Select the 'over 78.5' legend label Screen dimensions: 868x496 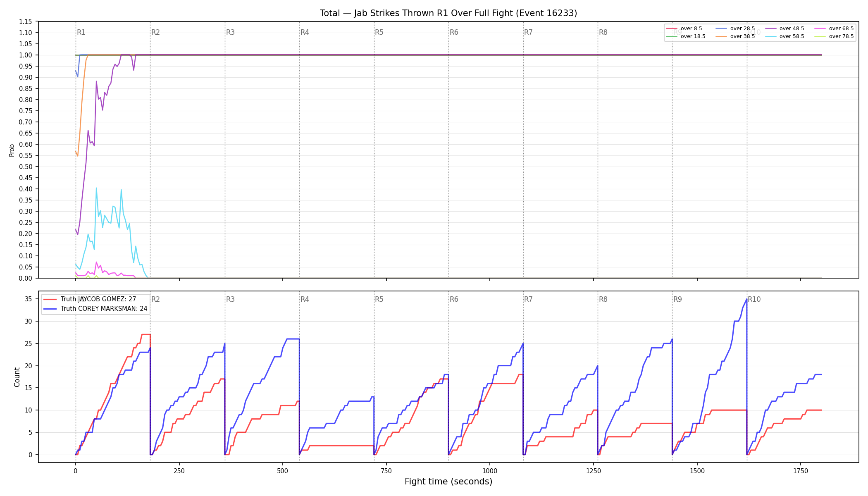tap(841, 36)
